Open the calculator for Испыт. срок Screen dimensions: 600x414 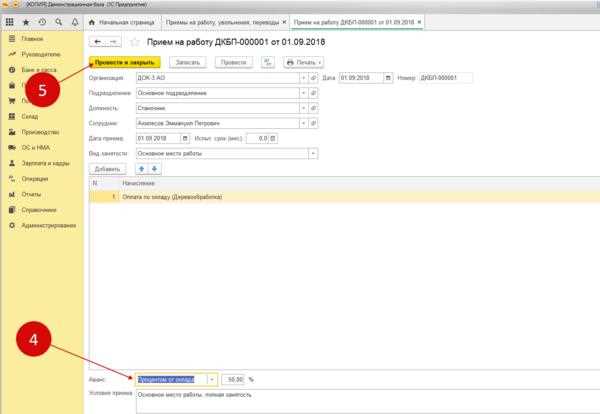click(x=273, y=138)
